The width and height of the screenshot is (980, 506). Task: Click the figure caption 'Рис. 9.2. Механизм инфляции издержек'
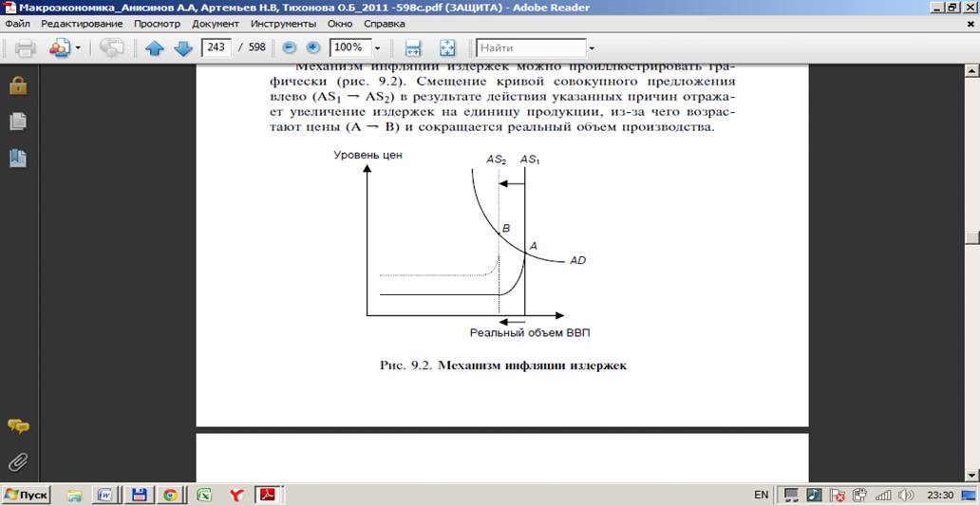point(503,365)
